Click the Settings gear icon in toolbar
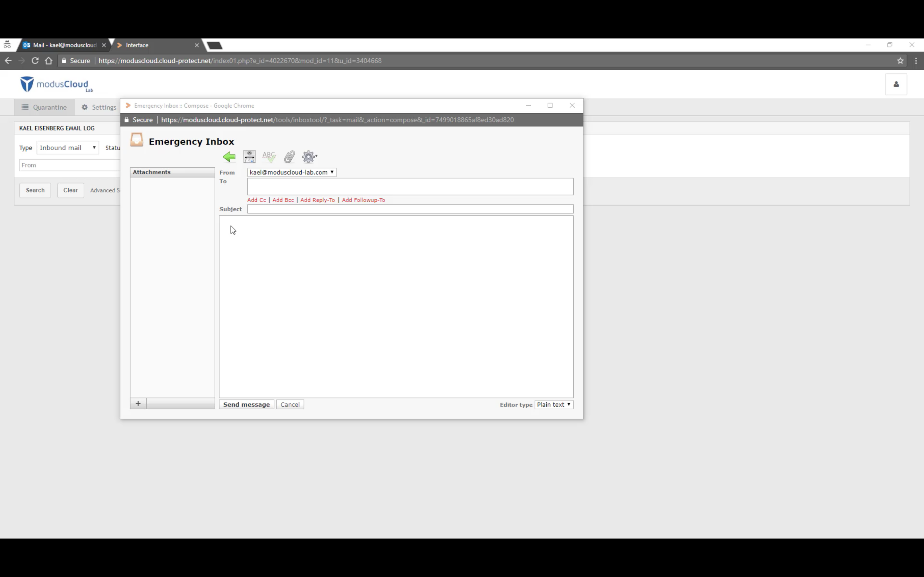 (x=309, y=156)
